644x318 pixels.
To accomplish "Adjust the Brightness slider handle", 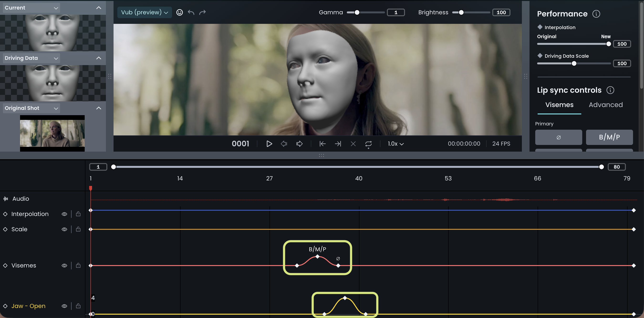I will pyautogui.click(x=461, y=12).
